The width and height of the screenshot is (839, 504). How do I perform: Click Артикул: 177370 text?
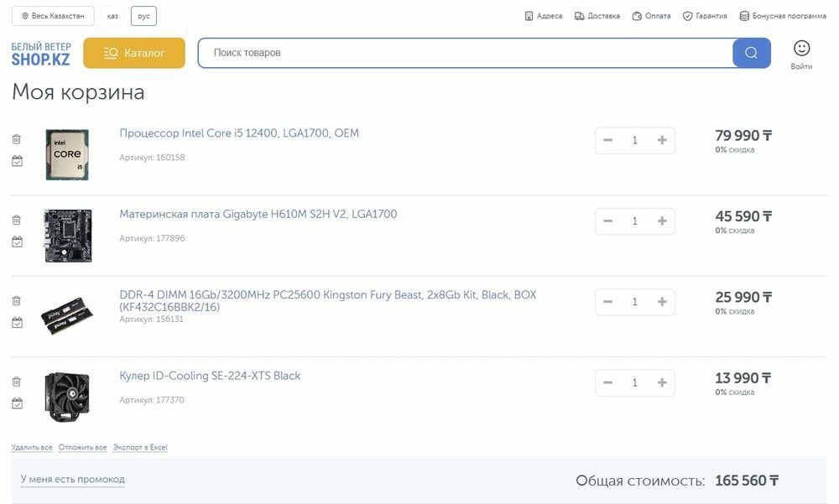(x=152, y=400)
